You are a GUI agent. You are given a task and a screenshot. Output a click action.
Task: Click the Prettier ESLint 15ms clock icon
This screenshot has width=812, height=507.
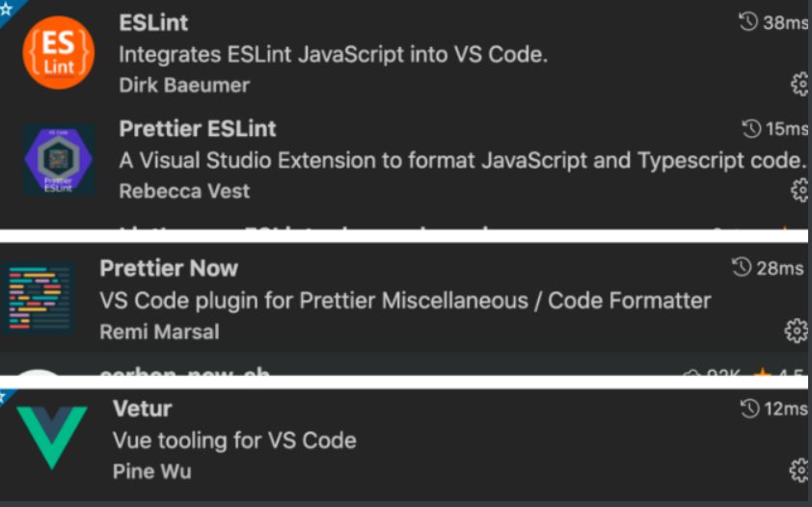(x=751, y=129)
